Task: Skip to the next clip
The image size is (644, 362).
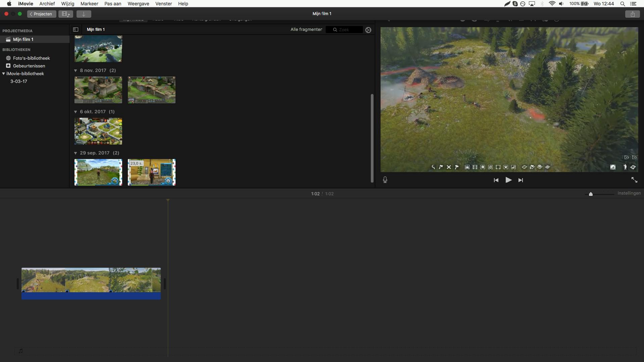Action: [521, 180]
